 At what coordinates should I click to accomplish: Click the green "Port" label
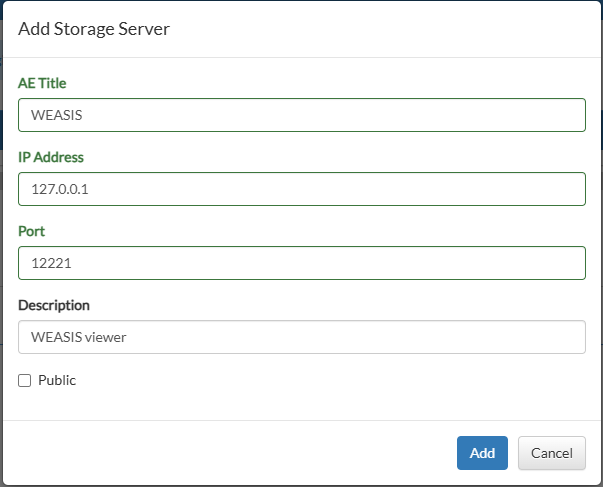(x=32, y=231)
